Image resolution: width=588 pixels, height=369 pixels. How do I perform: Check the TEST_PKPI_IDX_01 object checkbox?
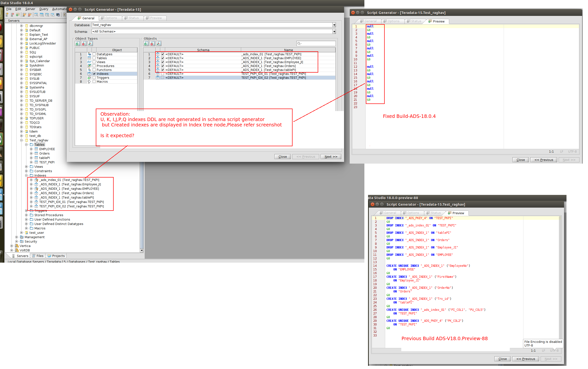pos(163,74)
